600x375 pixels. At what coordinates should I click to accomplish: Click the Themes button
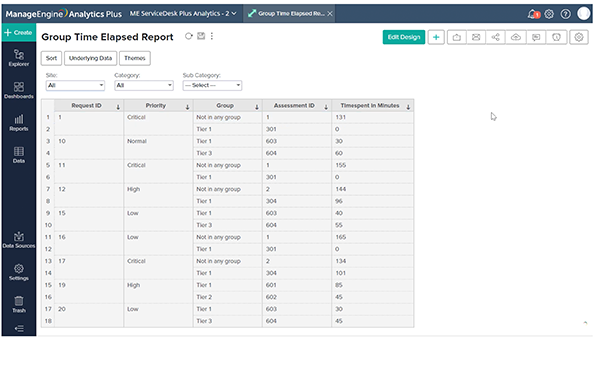point(135,58)
